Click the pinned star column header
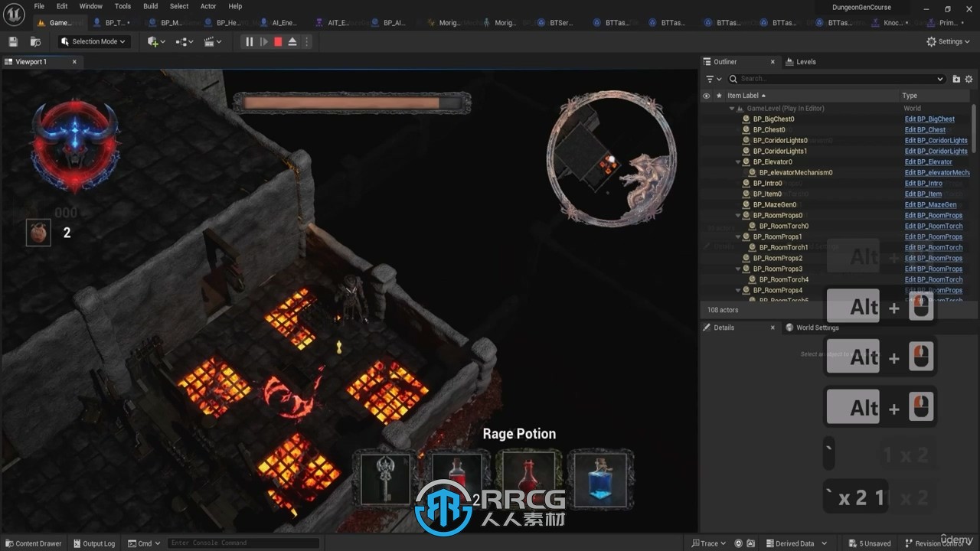This screenshot has width=980, height=551. click(718, 96)
